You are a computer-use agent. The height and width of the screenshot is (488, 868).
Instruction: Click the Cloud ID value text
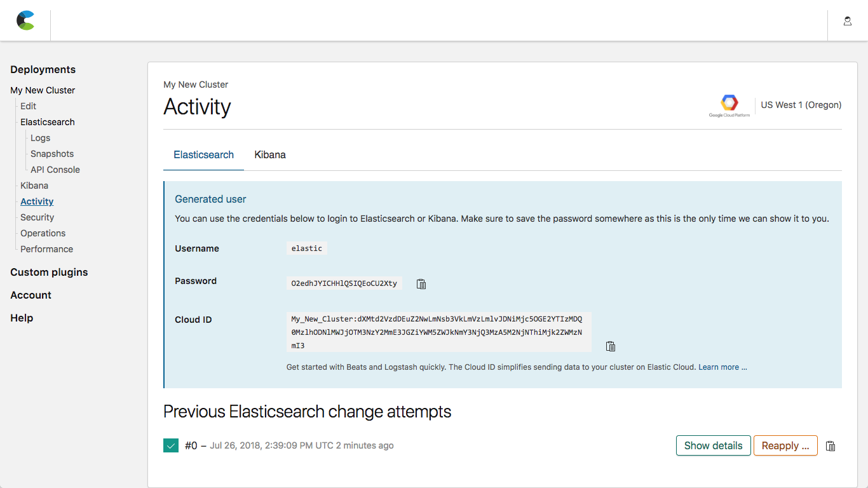coord(439,332)
